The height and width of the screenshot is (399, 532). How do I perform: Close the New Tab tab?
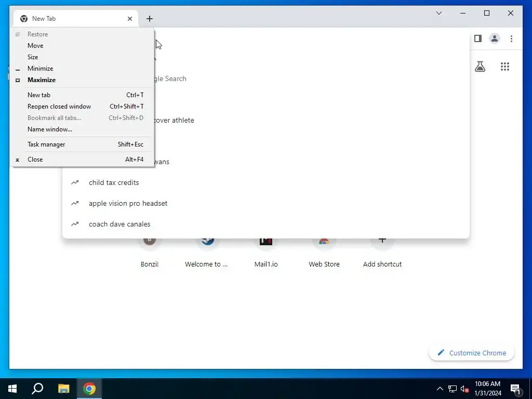pos(129,19)
